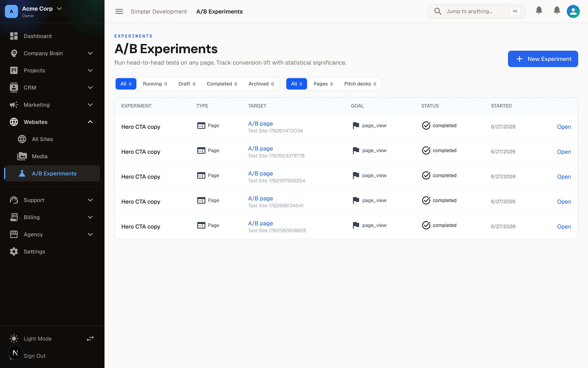Image resolution: width=588 pixels, height=368 pixels.
Task: Click the Websites globe icon
Action: point(14,122)
